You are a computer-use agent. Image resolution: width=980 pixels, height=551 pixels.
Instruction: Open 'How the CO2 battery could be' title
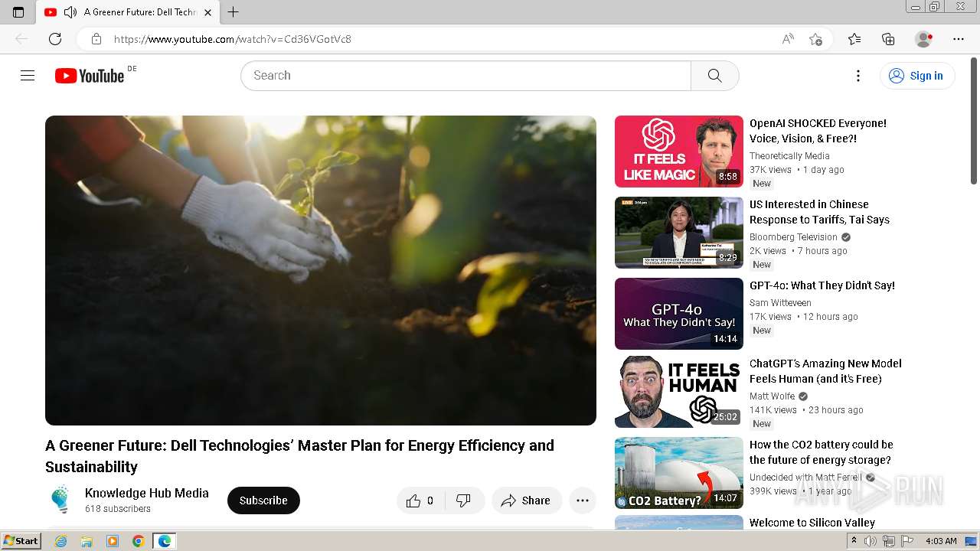[x=822, y=452]
